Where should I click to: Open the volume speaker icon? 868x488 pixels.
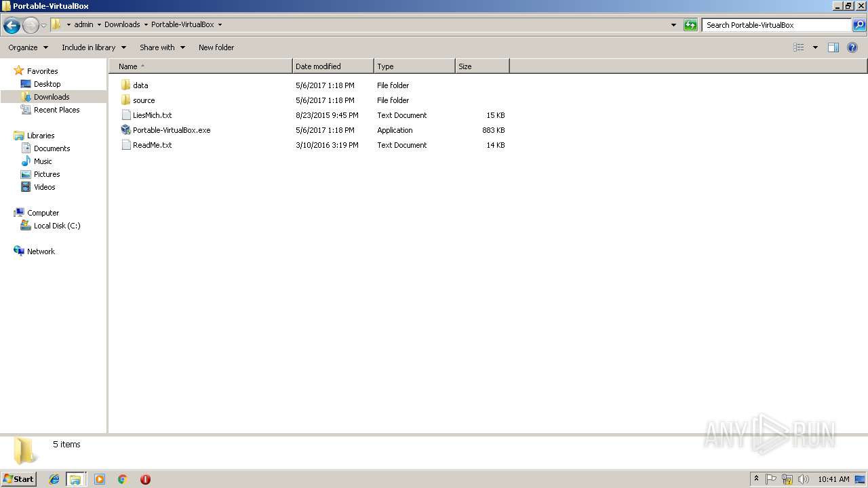[x=804, y=479]
